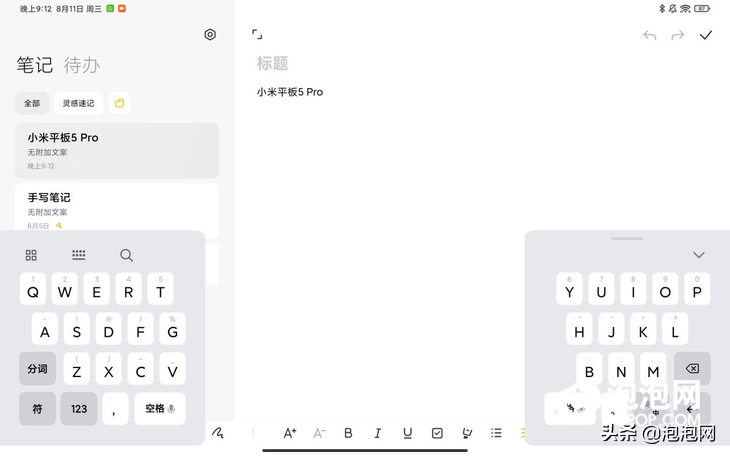Screen dimensions: 730x456
Task: Collapse keyboard with the down chevron
Action: [x=699, y=255]
